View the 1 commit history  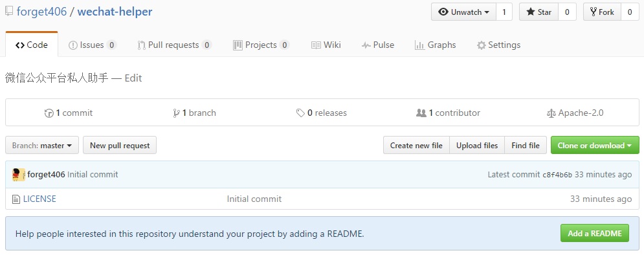click(69, 113)
